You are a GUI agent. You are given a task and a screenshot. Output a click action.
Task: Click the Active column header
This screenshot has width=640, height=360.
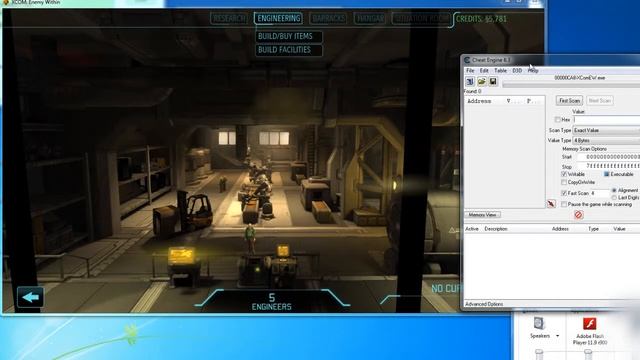[472, 229]
